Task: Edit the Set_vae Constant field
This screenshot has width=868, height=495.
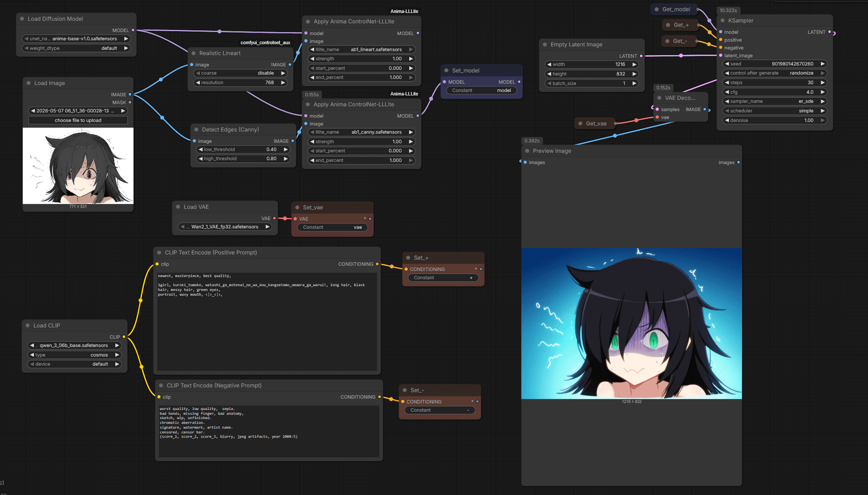Action: coord(332,227)
